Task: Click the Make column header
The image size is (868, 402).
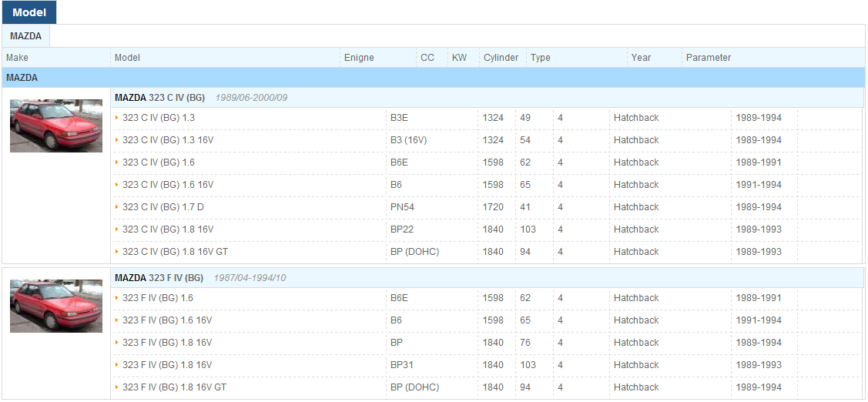Action: click(x=17, y=58)
